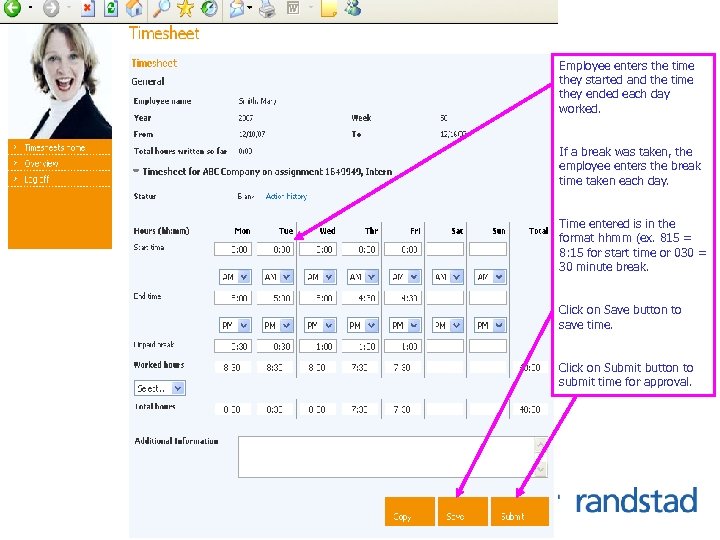Viewport: 720px width, 540px height.
Task: Open Monday start time AM/PM dropdown
Action: [235, 277]
